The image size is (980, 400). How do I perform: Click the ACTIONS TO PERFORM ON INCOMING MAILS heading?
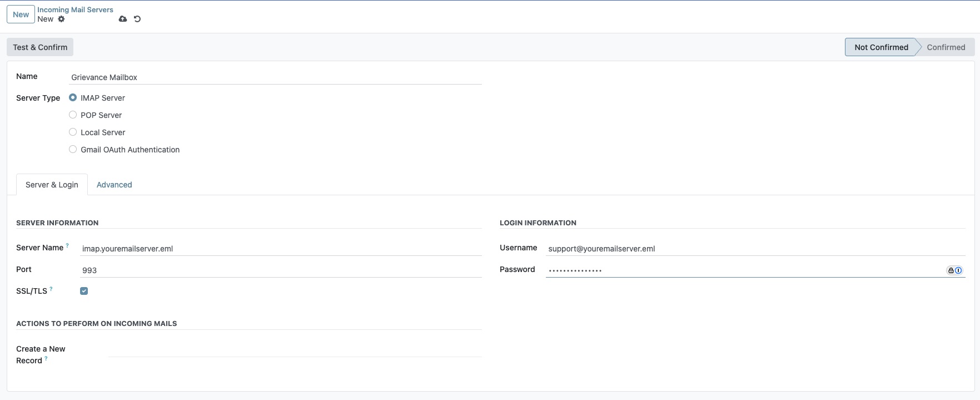(96, 323)
